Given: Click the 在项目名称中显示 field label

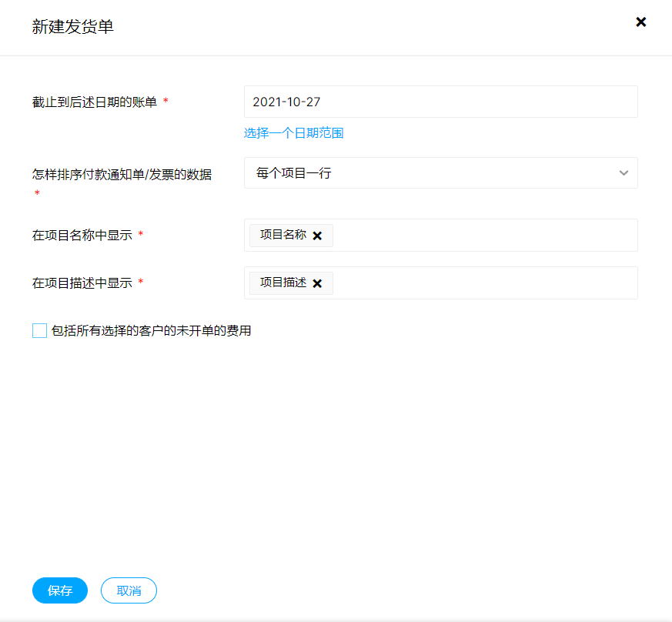Looking at the screenshot, I should (x=82, y=236).
